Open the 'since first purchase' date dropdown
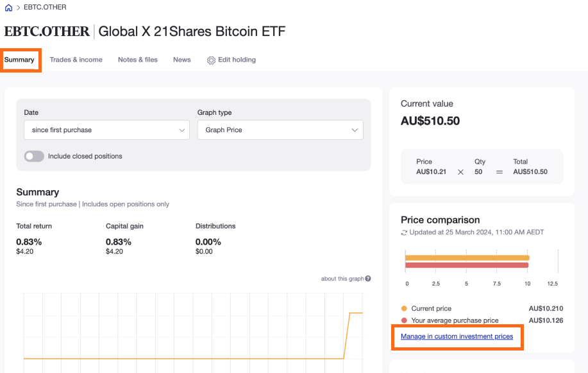This screenshot has width=588, height=373. click(x=106, y=130)
